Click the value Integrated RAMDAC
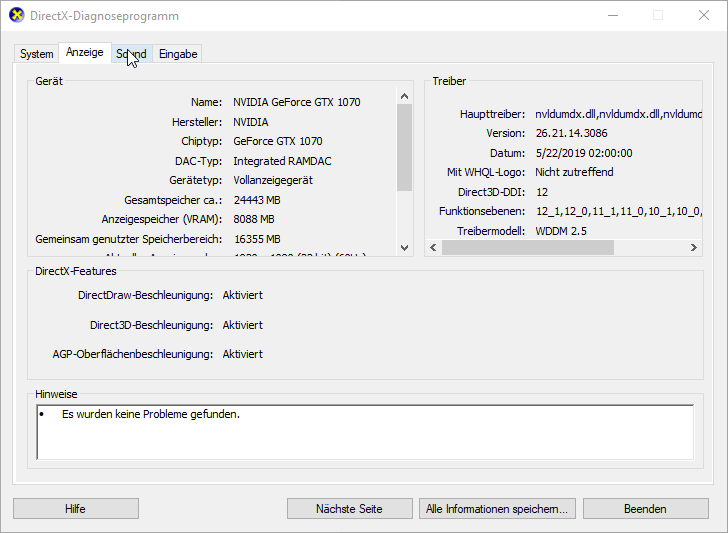Viewport: 728px width, 533px height. click(x=282, y=161)
